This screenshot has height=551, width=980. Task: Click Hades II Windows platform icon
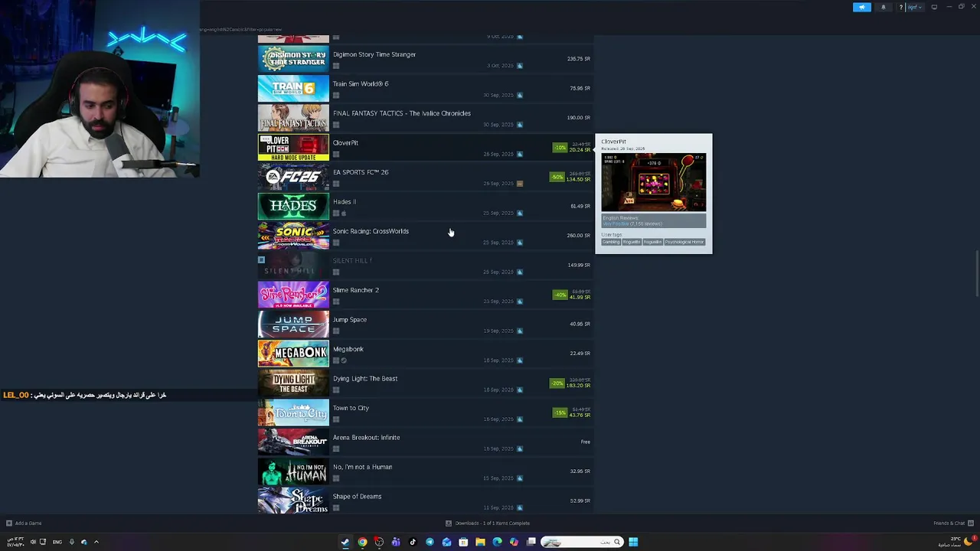click(336, 214)
